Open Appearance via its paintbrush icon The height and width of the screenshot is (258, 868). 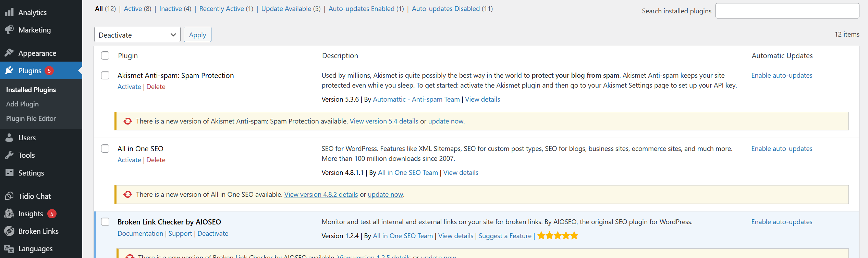(x=9, y=53)
